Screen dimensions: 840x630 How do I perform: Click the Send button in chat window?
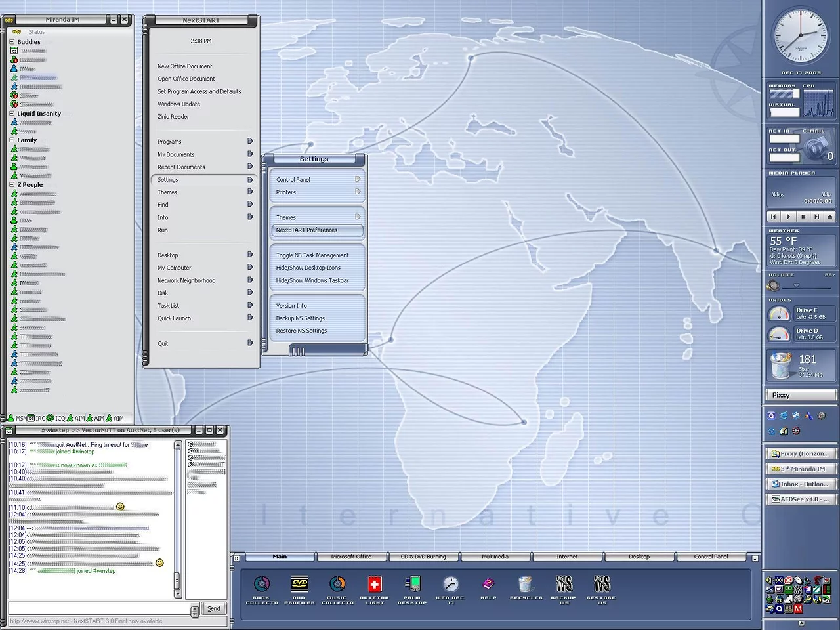click(x=214, y=608)
